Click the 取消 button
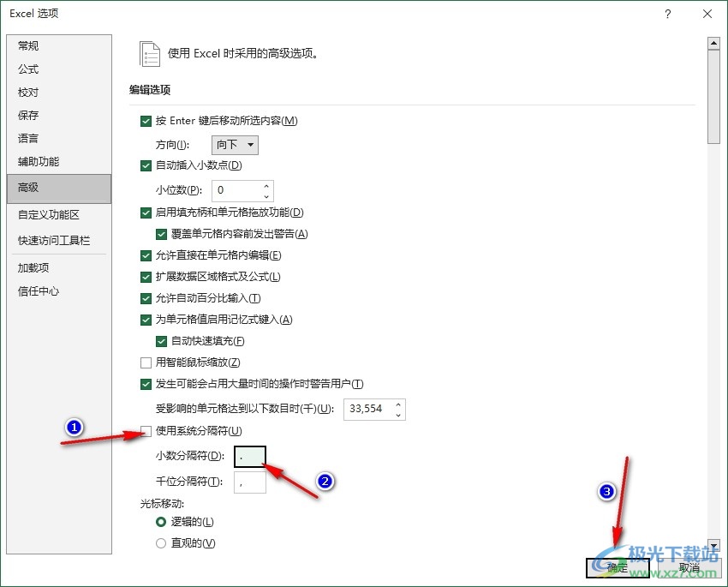This screenshot has height=587, width=728. pyautogui.click(x=689, y=567)
